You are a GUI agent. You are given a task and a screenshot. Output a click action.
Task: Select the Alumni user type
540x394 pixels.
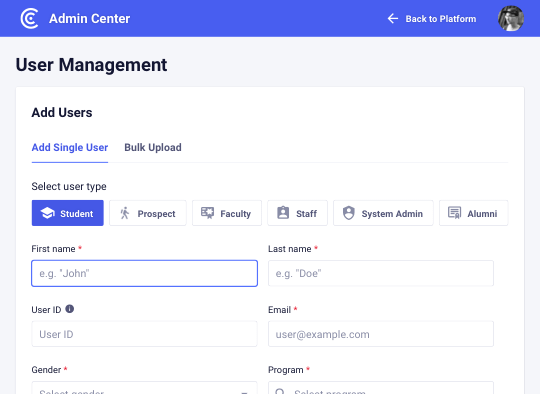[x=474, y=213]
